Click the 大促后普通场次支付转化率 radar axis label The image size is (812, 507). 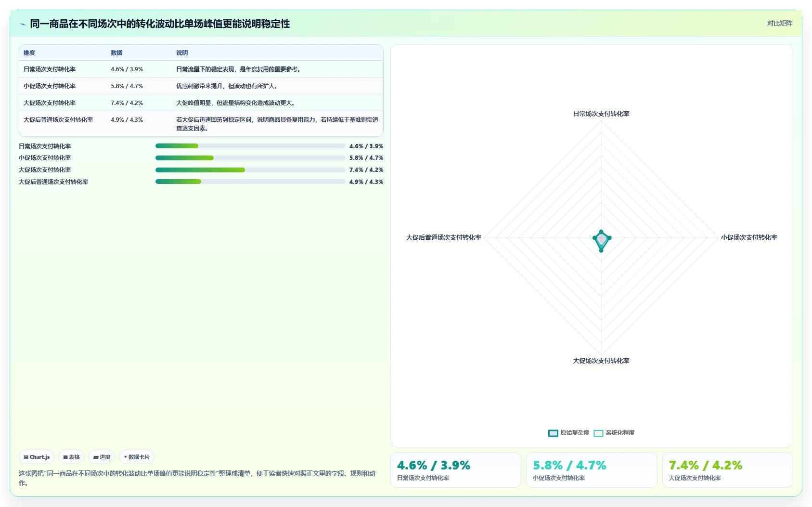pos(444,238)
